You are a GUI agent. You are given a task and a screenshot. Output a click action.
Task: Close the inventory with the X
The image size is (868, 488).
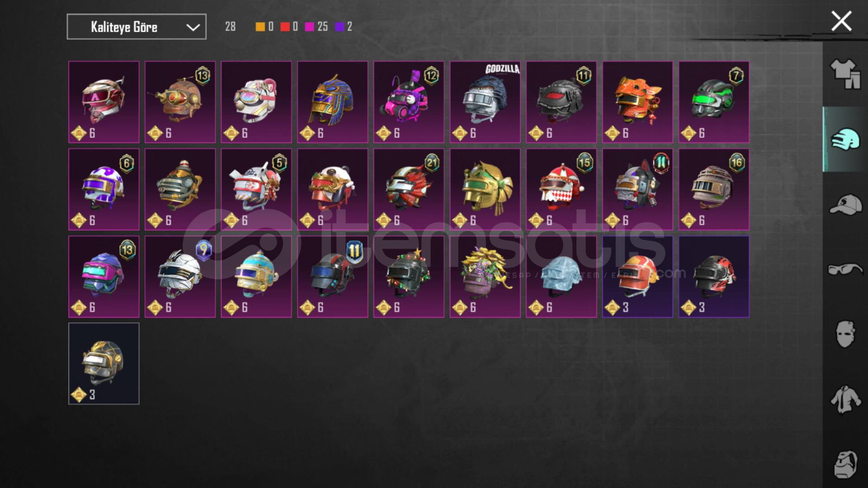[x=841, y=21]
